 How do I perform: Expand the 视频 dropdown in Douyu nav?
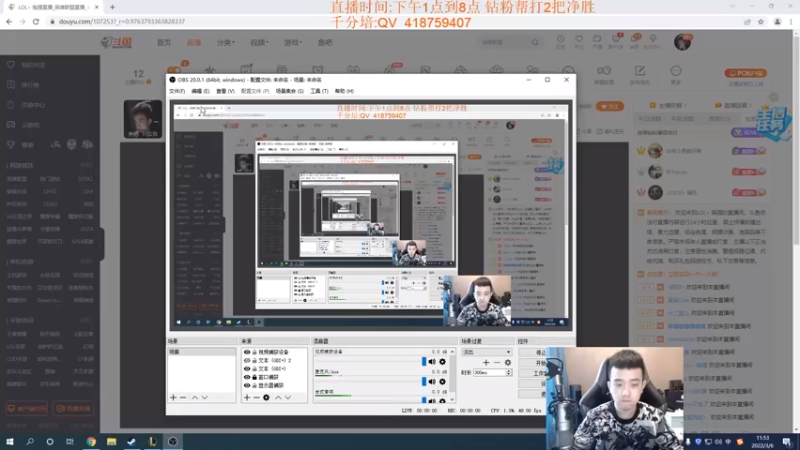259,42
